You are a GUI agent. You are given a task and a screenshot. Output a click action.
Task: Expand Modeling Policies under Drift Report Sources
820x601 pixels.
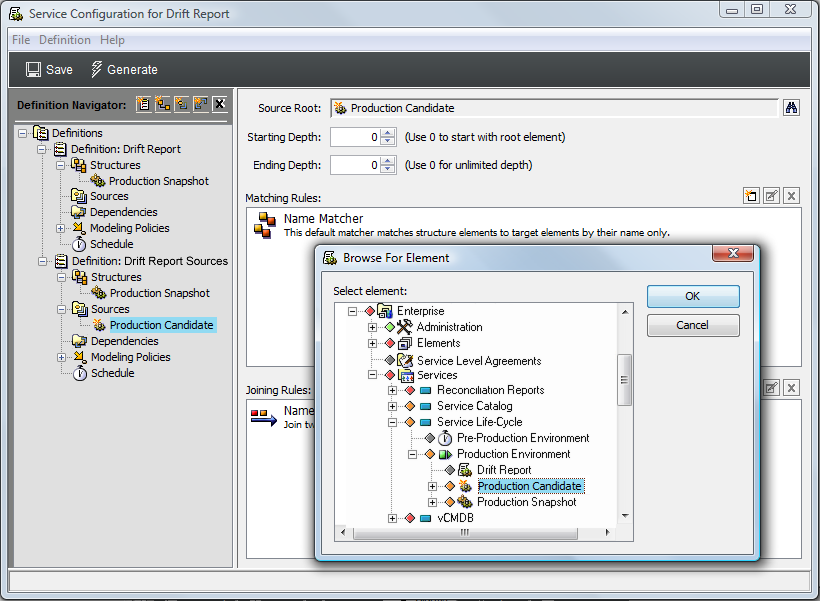61,358
